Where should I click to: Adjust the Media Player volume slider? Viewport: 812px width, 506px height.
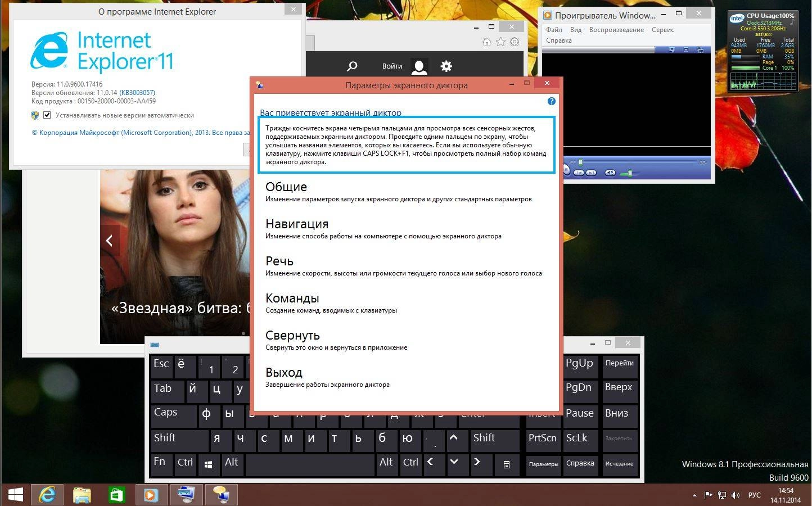630,173
